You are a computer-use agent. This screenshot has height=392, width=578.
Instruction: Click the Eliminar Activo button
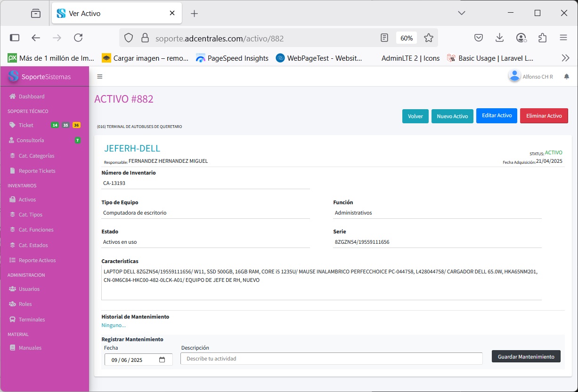[x=544, y=116]
